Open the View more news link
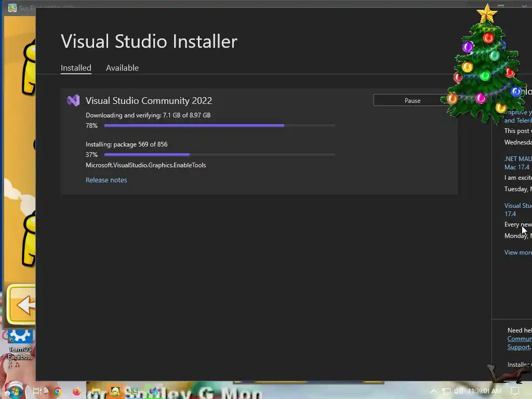 (x=518, y=252)
